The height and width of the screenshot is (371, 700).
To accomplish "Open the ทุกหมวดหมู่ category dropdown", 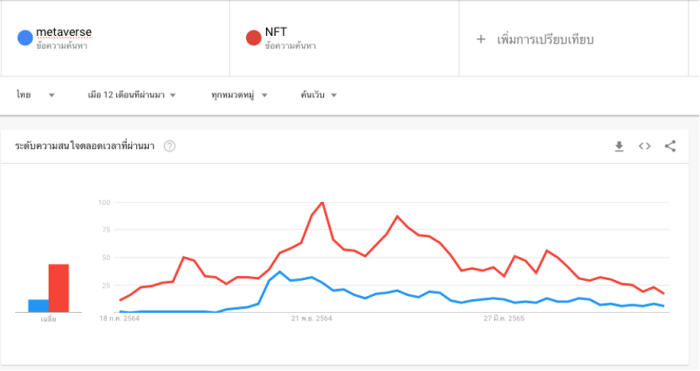I will point(239,95).
